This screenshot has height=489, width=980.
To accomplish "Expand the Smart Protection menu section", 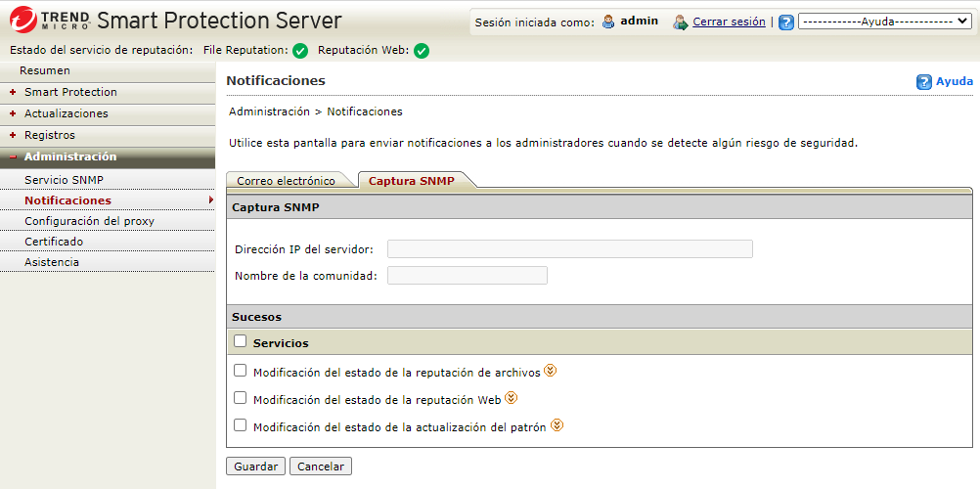I will [x=70, y=92].
